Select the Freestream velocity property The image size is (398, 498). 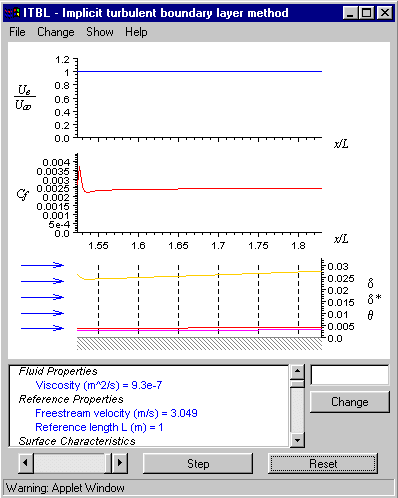coord(116,413)
